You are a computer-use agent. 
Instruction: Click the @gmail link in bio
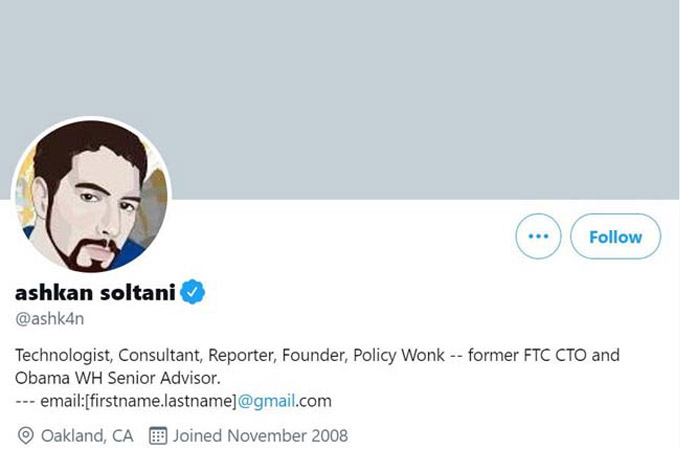click(x=266, y=401)
